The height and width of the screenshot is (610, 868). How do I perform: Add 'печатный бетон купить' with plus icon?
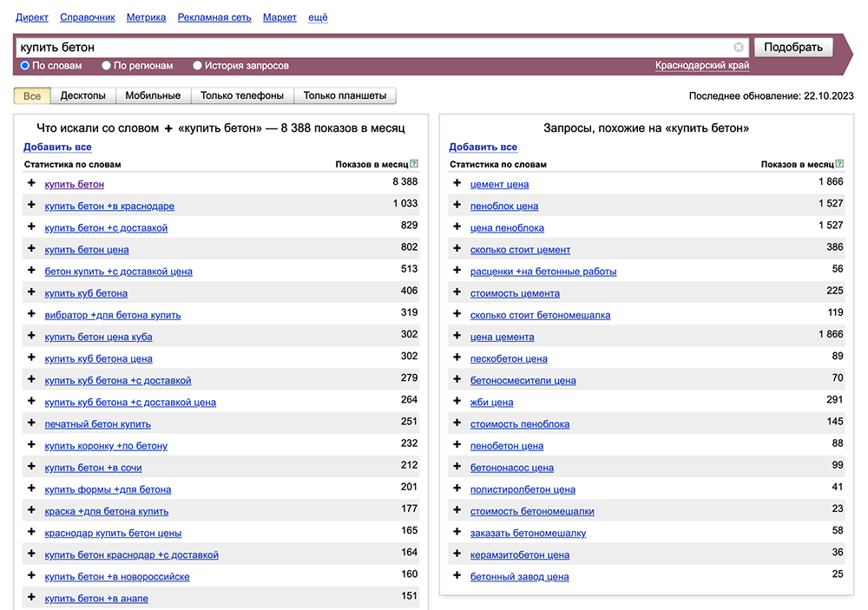[x=31, y=423]
